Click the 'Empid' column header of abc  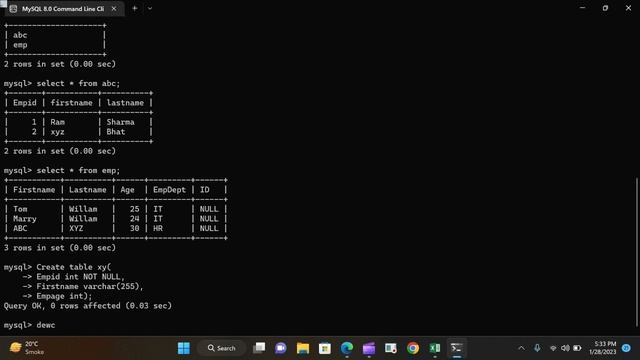click(x=24, y=103)
